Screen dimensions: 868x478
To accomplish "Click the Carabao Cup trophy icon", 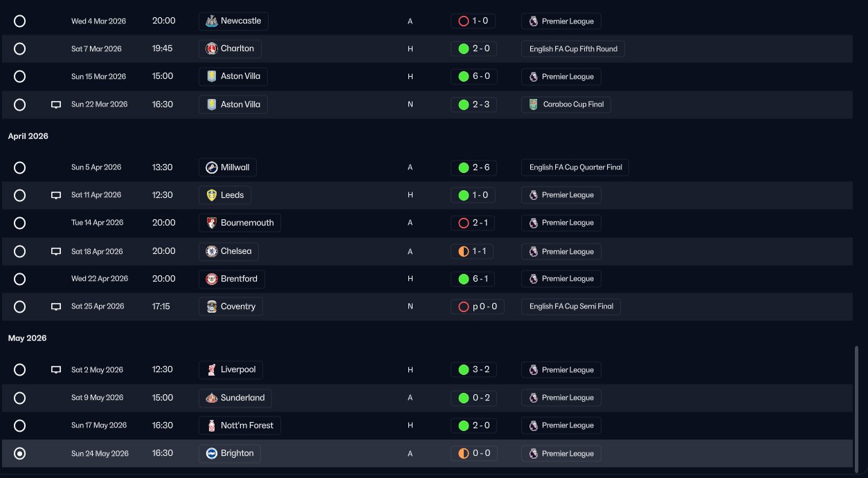I will (533, 104).
